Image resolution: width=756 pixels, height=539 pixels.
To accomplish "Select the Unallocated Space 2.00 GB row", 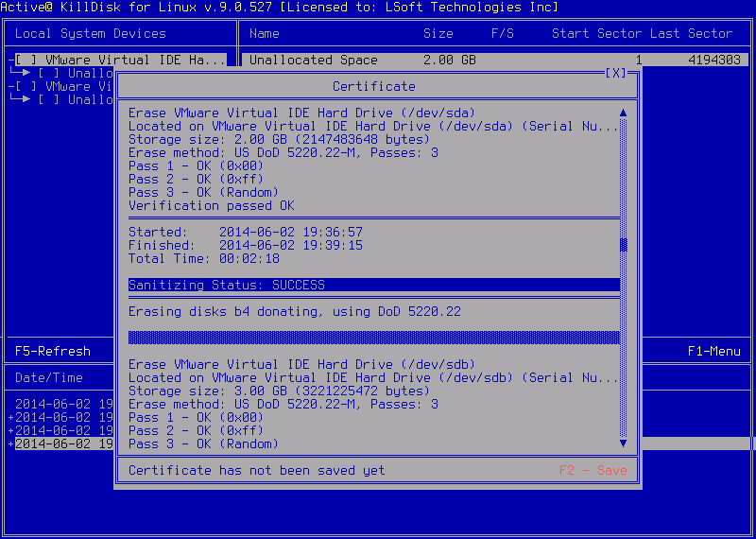I will pos(494,60).
